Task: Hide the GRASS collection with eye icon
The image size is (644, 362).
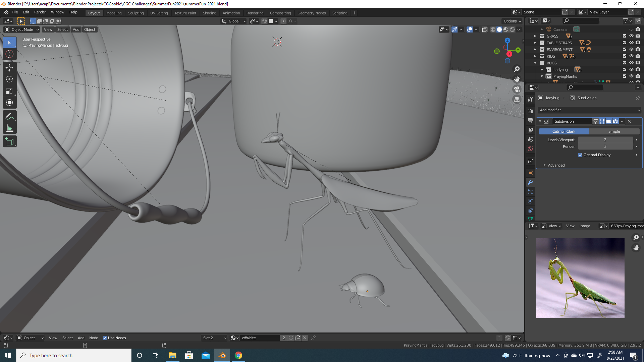Action: [x=631, y=36]
